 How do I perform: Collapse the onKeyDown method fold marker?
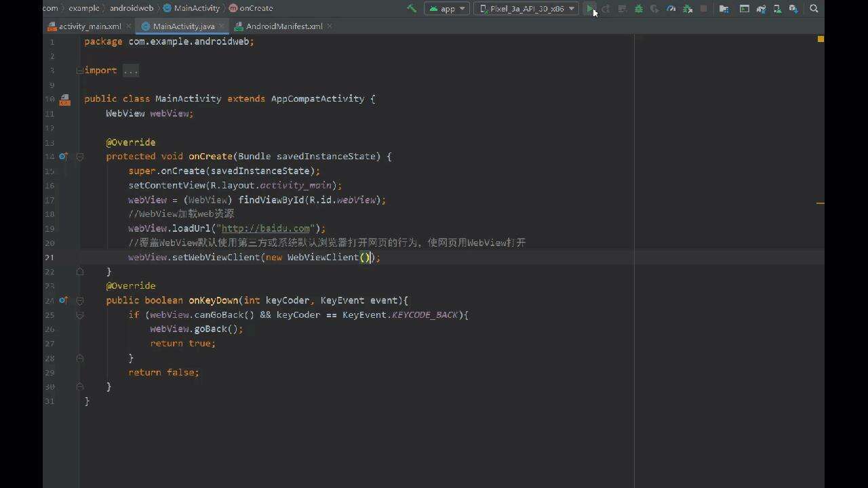(x=80, y=300)
